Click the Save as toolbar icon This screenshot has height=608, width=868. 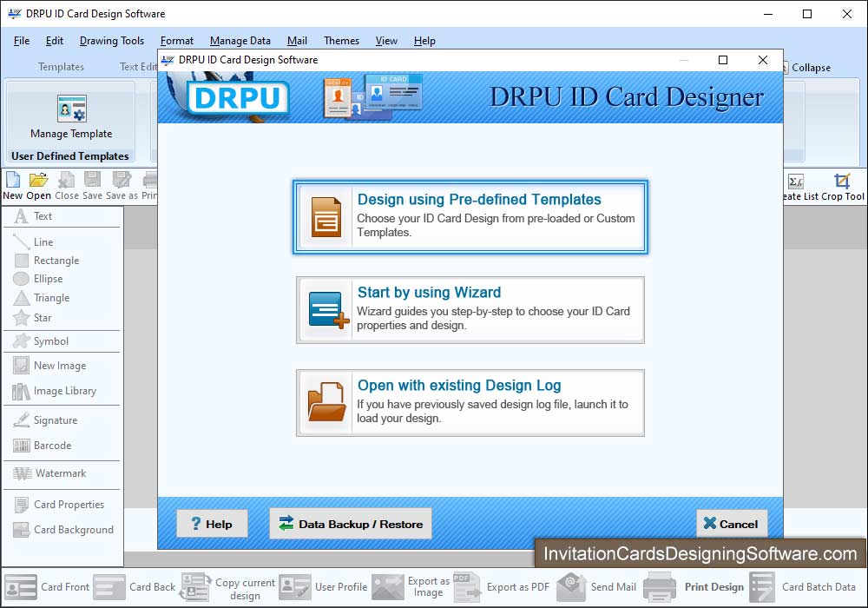[122, 180]
